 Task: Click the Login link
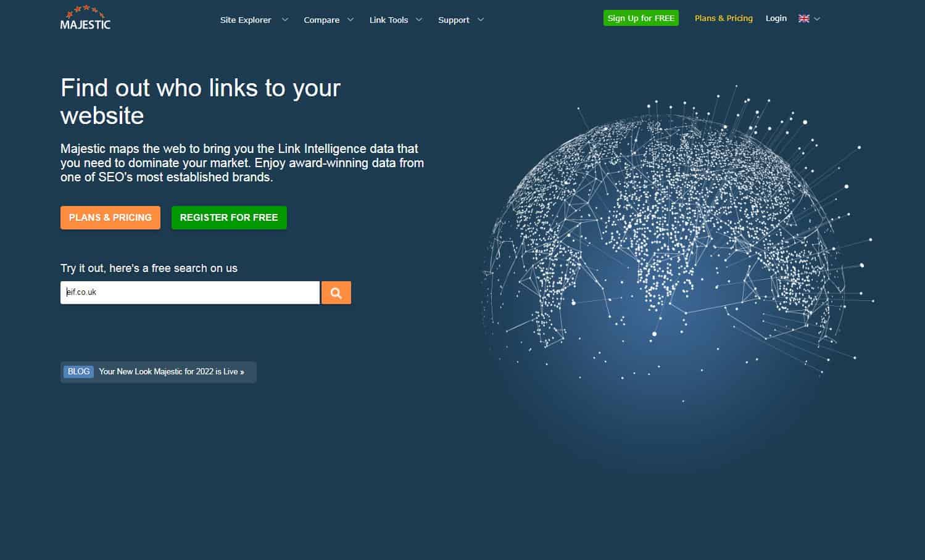click(x=776, y=18)
